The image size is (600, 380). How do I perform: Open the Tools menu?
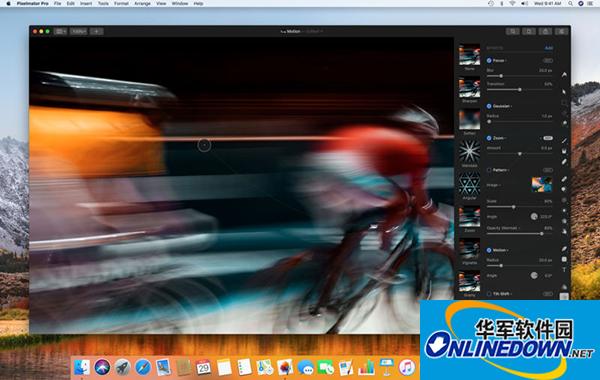103,3
